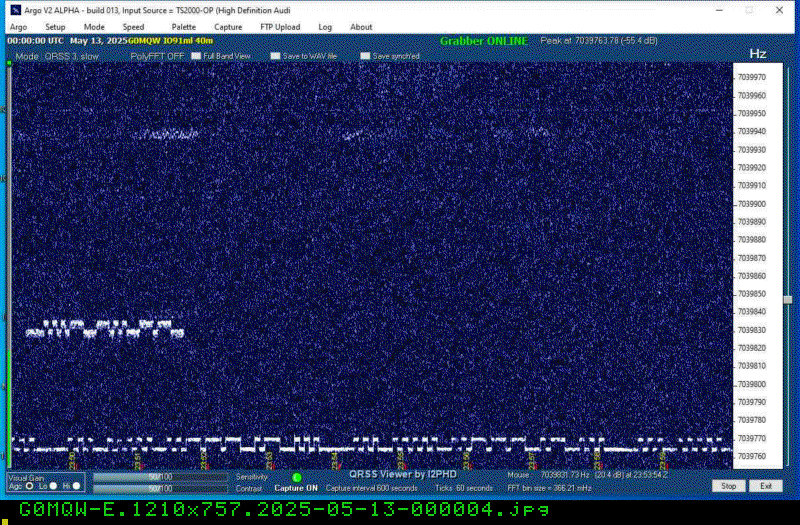800x525 pixels.
Task: Click the PolyFFT OFF label
Action: (157, 57)
